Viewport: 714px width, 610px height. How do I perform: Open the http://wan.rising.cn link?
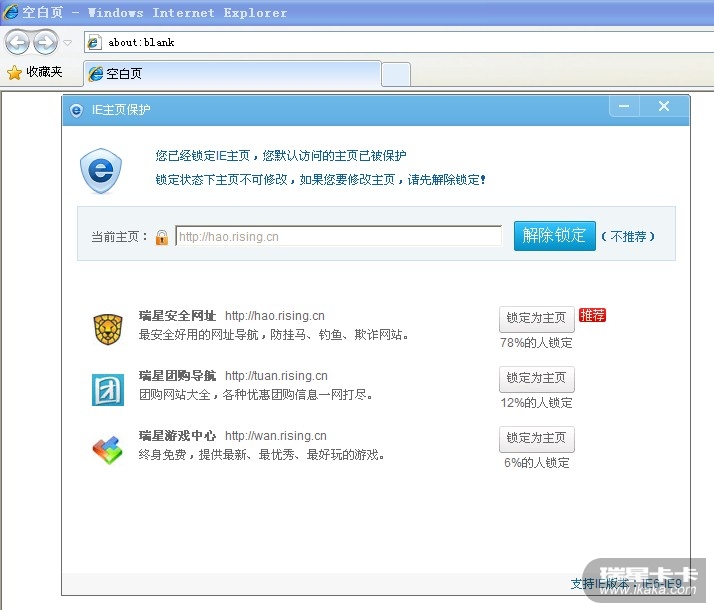click(276, 436)
